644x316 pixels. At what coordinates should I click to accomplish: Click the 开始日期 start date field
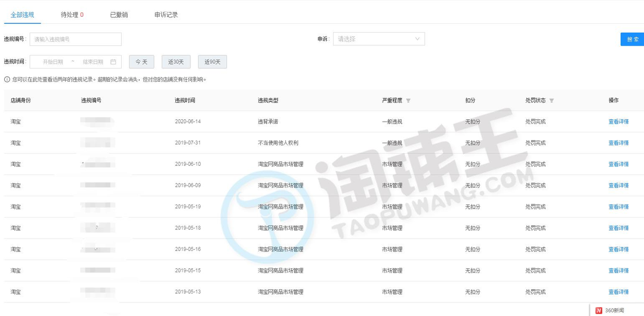coord(53,62)
